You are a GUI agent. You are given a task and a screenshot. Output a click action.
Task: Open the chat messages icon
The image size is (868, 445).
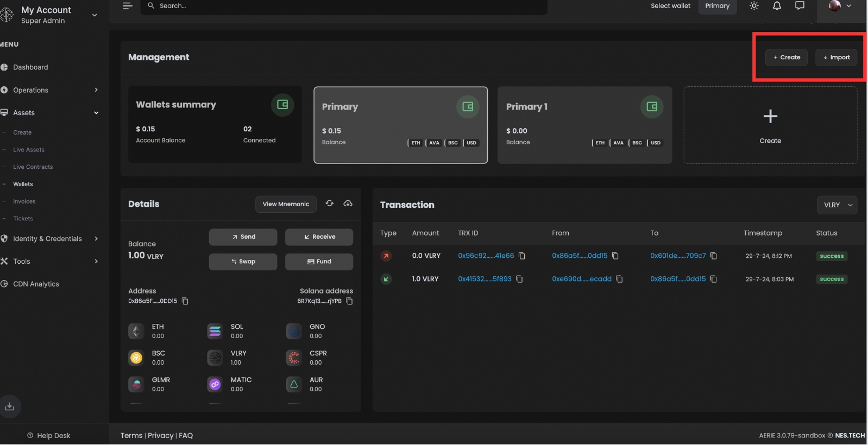[800, 6]
